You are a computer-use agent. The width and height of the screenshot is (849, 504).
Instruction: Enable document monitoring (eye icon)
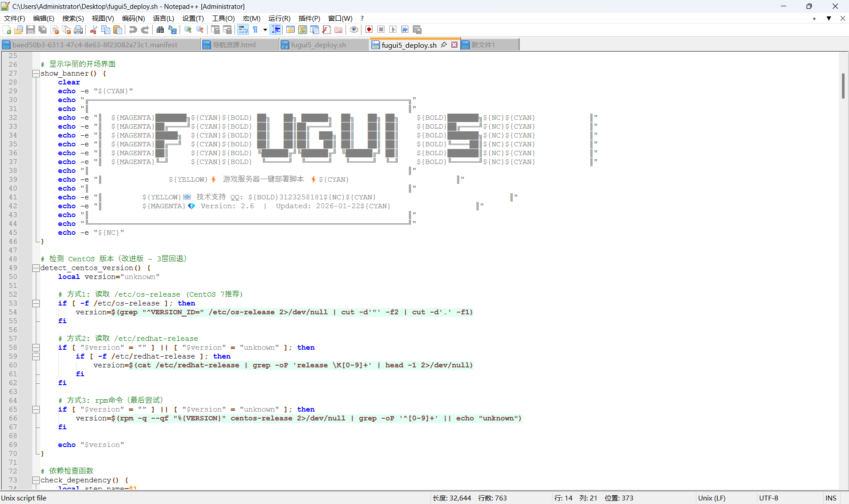[x=354, y=29]
